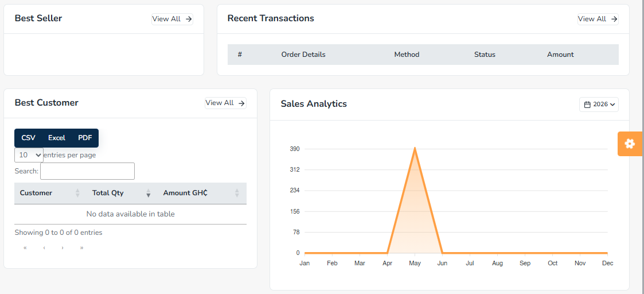
Task: Go to next page pagination arrow
Action: [x=63, y=248]
